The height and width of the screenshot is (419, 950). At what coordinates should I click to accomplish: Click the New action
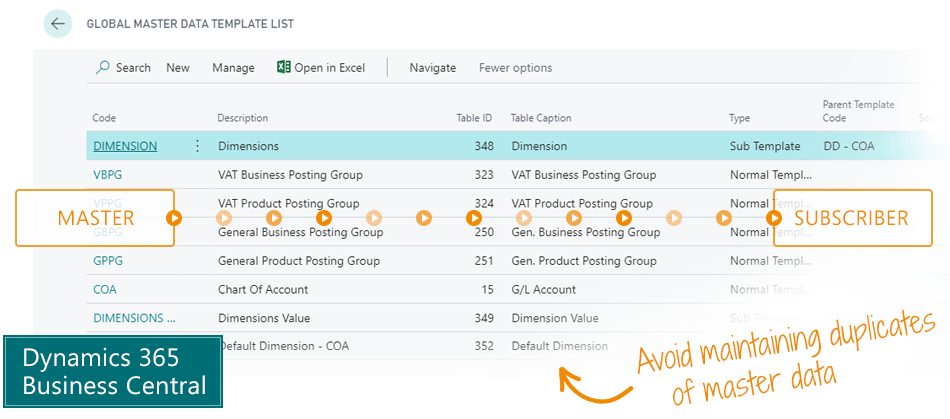click(x=178, y=68)
